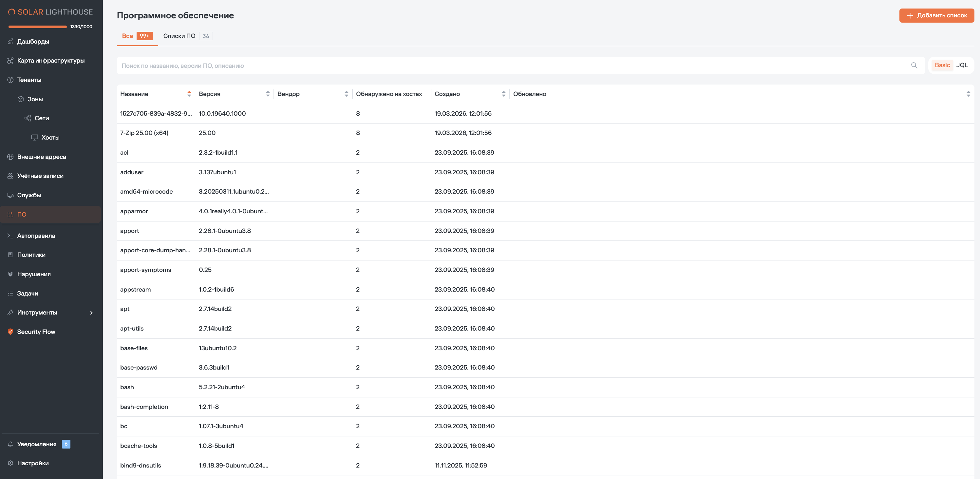Viewport: 980px width, 479px height.
Task: Click the notifications count badge 6
Action: [66, 444]
